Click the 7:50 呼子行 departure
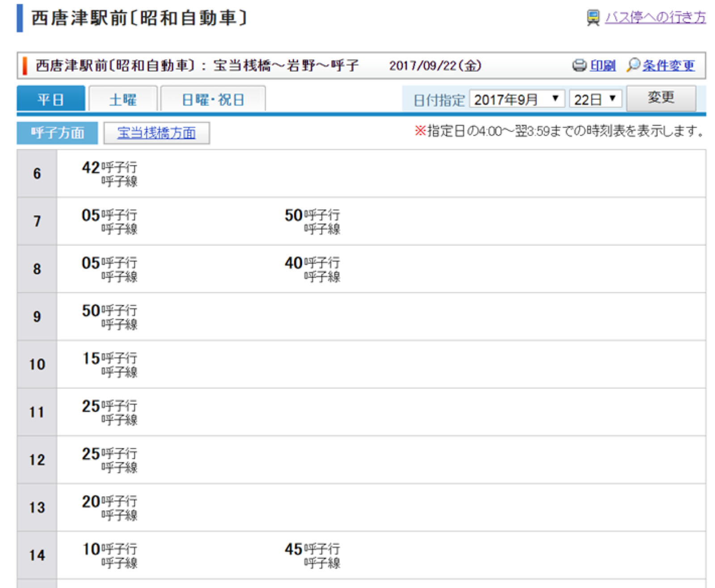Screen dimensions: 715x588 (x=312, y=222)
